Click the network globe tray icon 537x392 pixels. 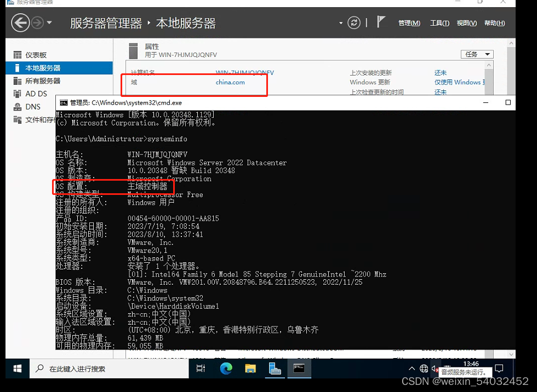(x=424, y=368)
